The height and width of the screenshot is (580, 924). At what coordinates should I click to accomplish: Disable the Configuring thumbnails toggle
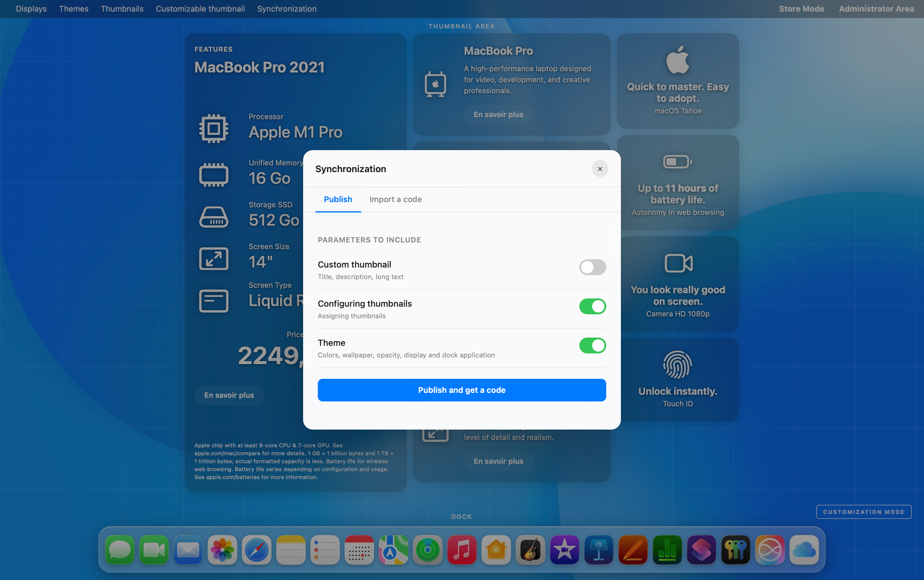592,306
